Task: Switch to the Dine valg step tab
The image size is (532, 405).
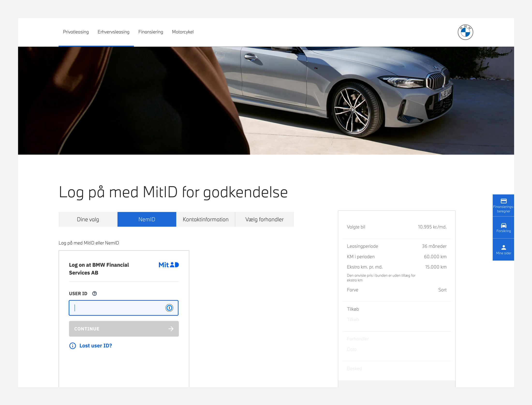Action: click(x=88, y=219)
